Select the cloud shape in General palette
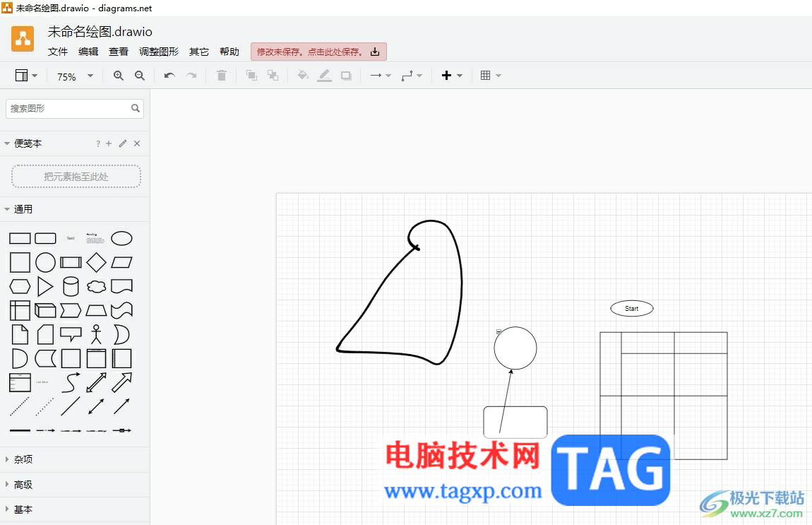The image size is (812, 525). pos(96,286)
